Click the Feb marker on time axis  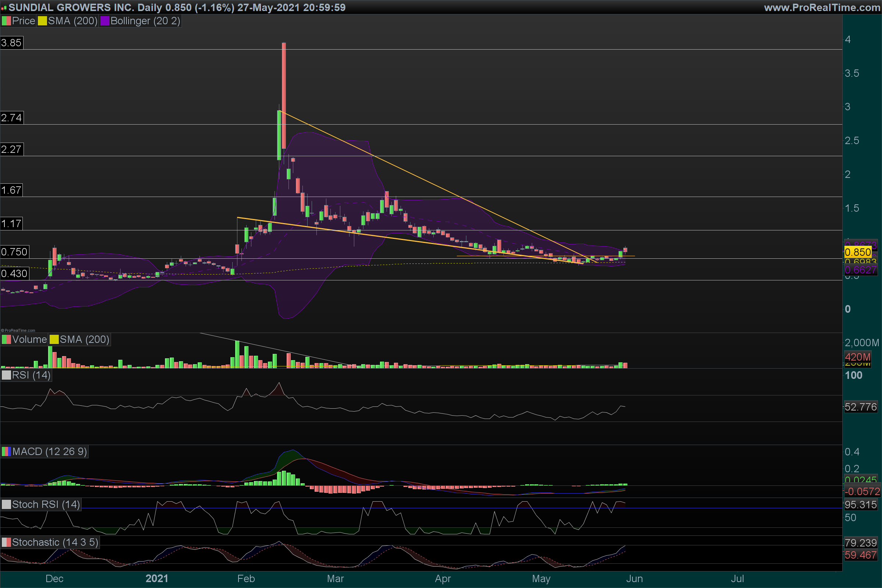(246, 578)
